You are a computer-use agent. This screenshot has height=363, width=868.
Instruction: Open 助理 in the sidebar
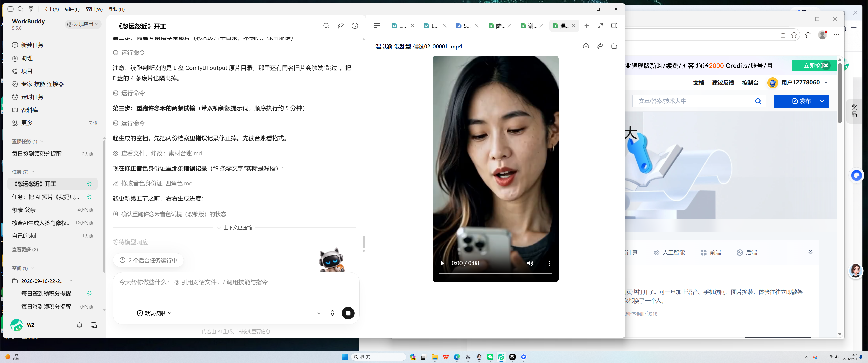tap(26, 58)
